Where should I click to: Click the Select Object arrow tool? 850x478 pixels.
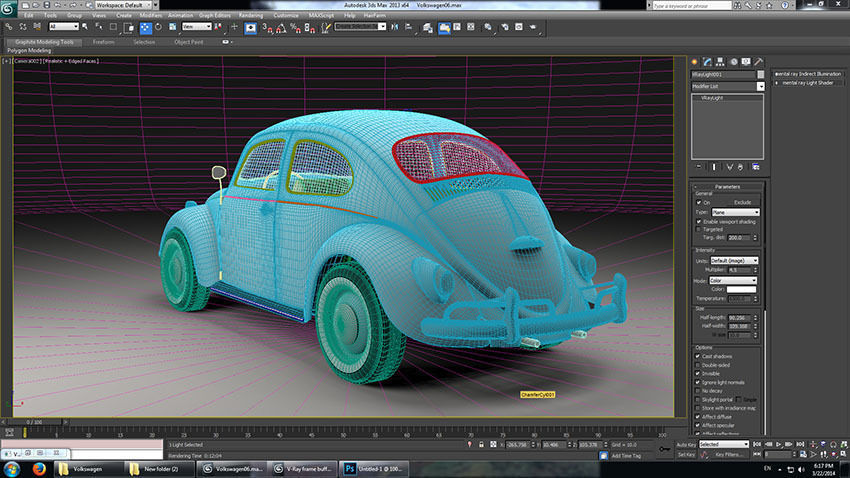85,27
